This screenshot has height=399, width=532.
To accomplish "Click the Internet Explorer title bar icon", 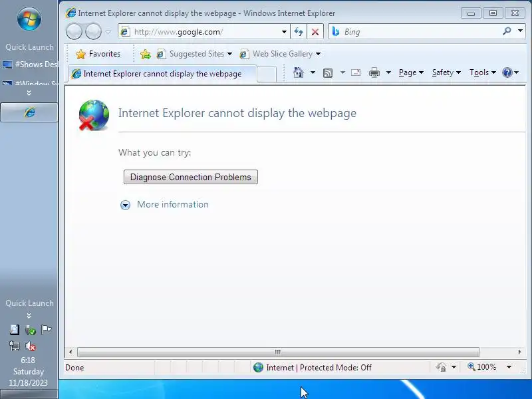I will [71, 13].
